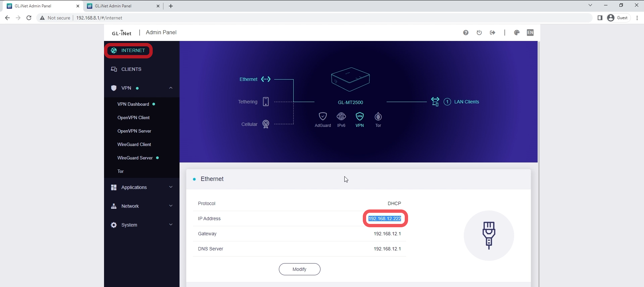This screenshot has height=287, width=644.
Task: Go back with browser back arrow
Action: [x=7, y=18]
